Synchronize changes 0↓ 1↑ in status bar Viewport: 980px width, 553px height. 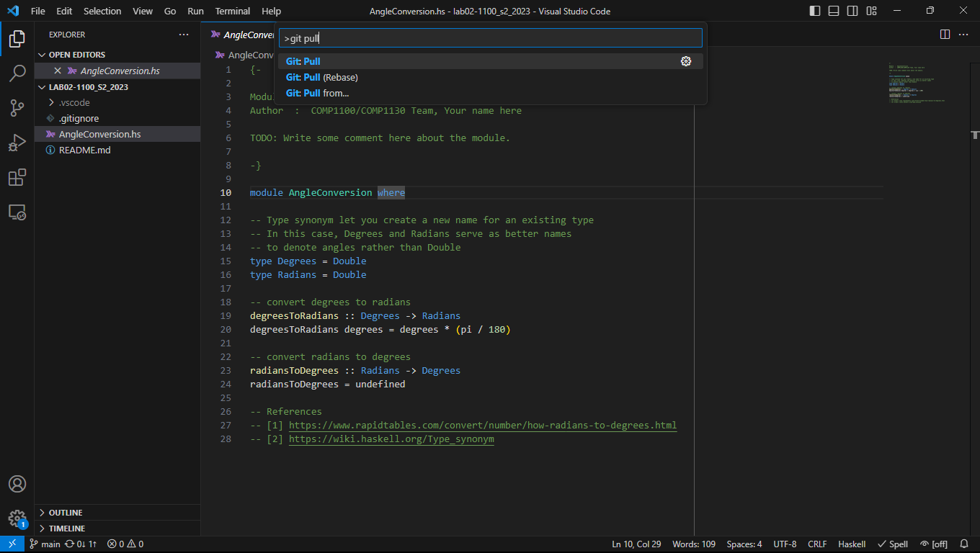coord(81,544)
